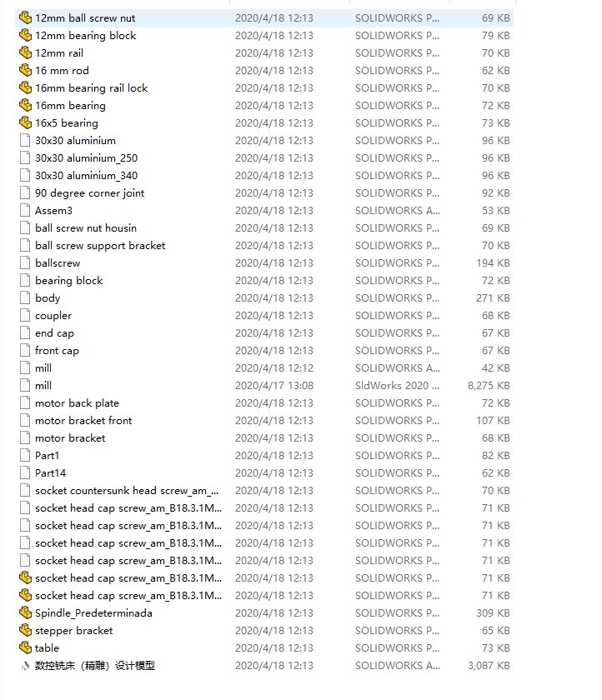Click the file icon beside end cap
The width and height of the screenshot is (602, 700).
pyautogui.click(x=26, y=333)
